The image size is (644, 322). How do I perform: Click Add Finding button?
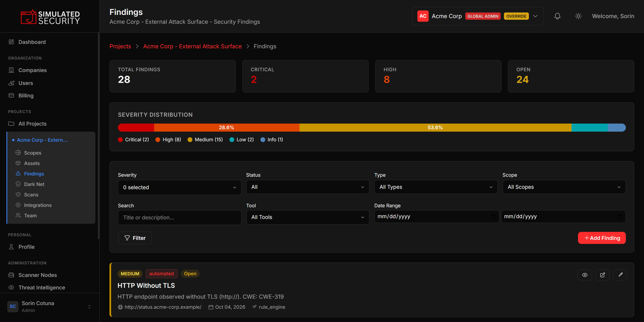pyautogui.click(x=602, y=238)
